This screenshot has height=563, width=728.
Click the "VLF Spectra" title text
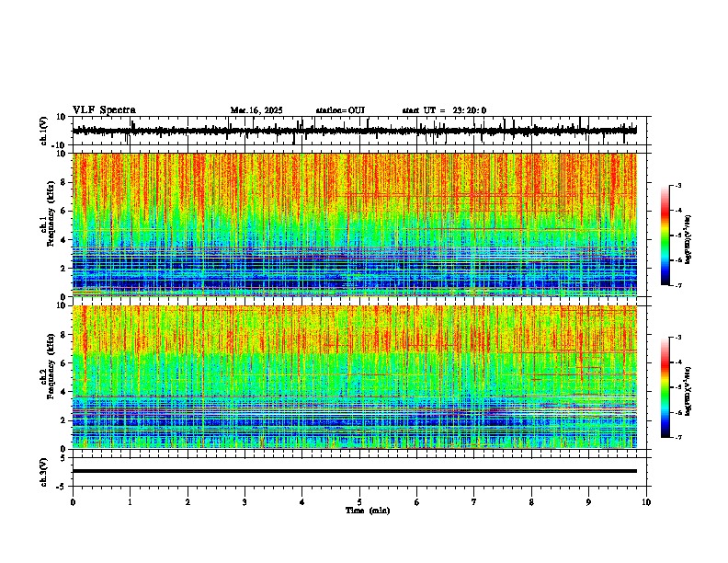(x=105, y=110)
